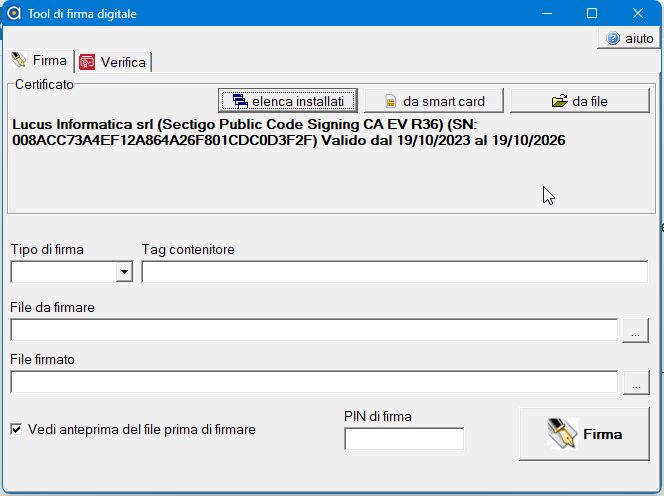Click the pen icon on Firma tab
The height and width of the screenshot is (496, 664).
pyautogui.click(x=20, y=60)
